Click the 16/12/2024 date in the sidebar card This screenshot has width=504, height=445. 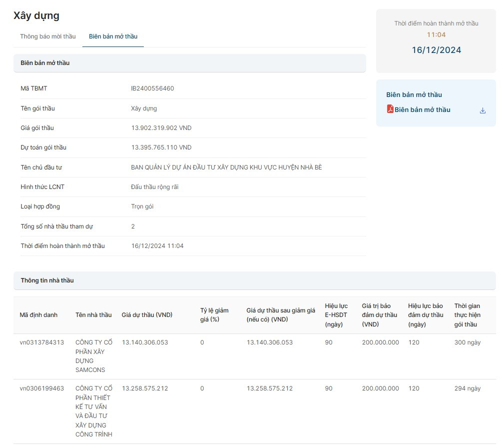coord(436,50)
